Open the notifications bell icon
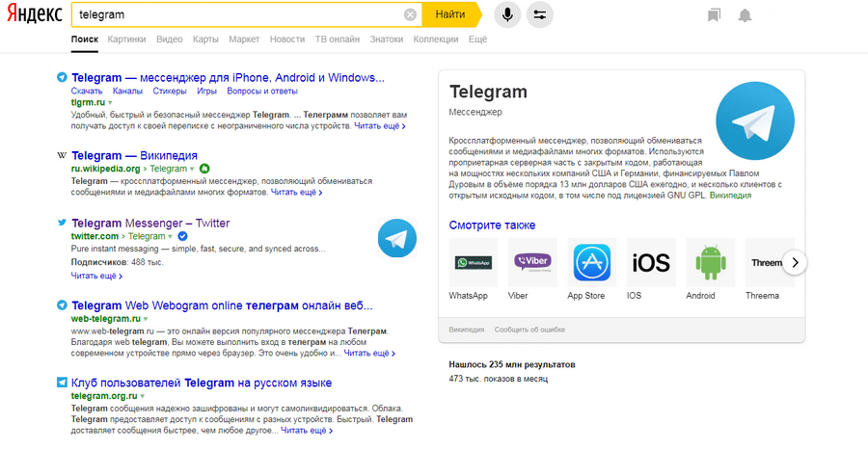The image size is (868, 450). click(x=746, y=15)
